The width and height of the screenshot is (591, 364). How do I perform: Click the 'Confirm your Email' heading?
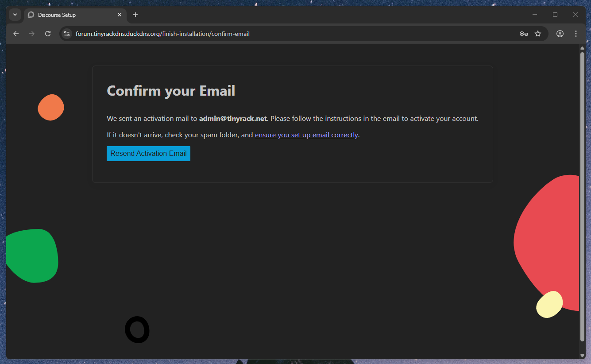171,91
